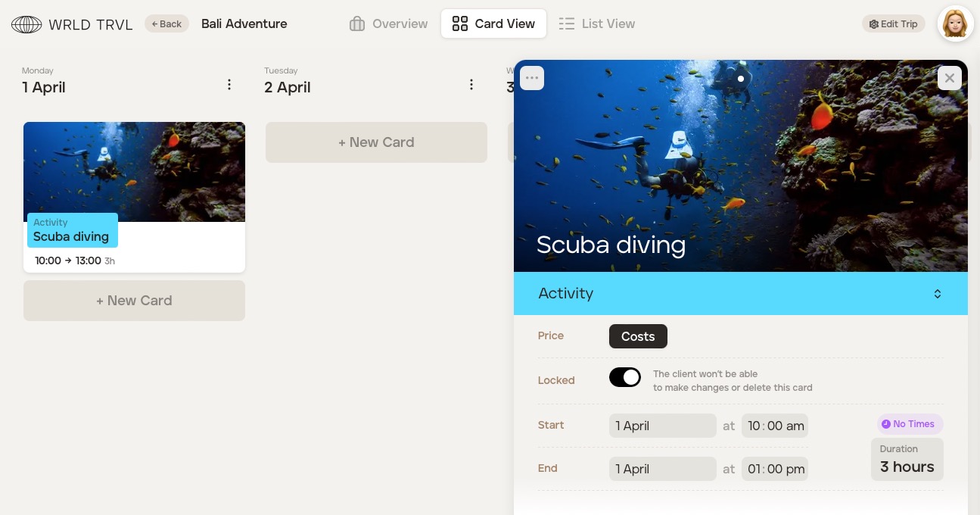Add New Card under 2 April
Viewport: 980px width, 515px height.
(376, 142)
